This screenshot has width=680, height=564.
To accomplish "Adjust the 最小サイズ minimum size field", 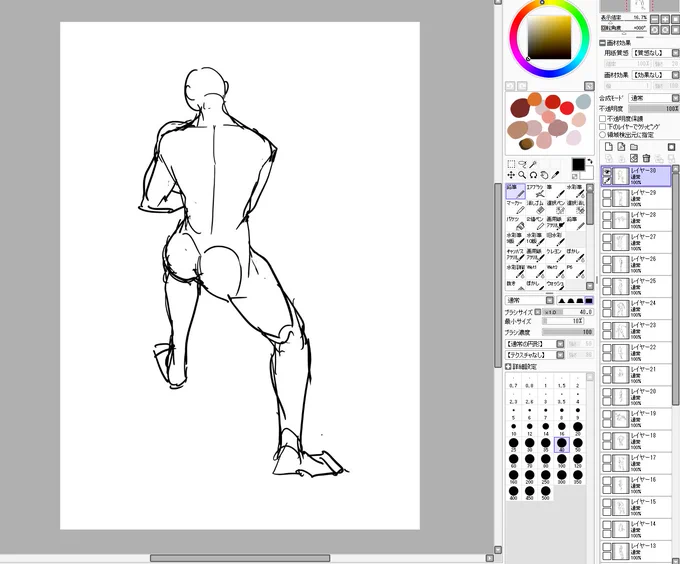I will click(563, 321).
